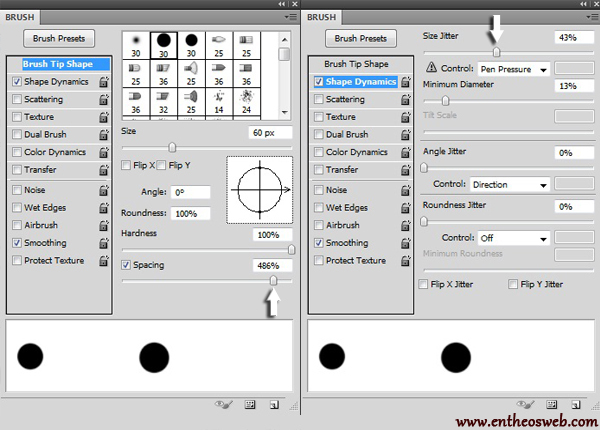Click the Brush Presets button in right panel
600x430 pixels.
pyautogui.click(x=360, y=38)
